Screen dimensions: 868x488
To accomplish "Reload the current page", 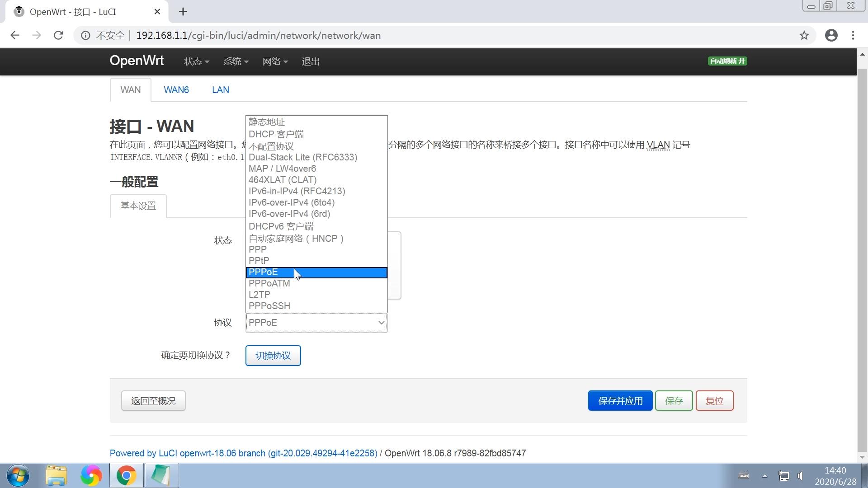I will click(58, 35).
